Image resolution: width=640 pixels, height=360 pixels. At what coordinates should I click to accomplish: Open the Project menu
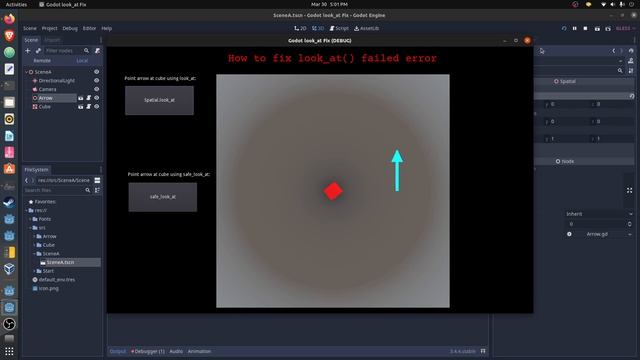pyautogui.click(x=49, y=29)
